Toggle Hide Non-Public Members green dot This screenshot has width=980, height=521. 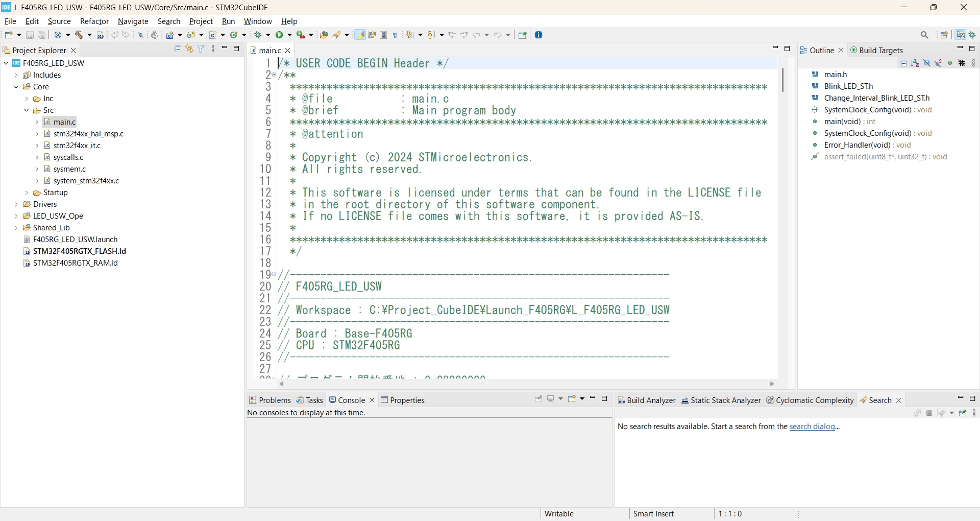tap(950, 63)
